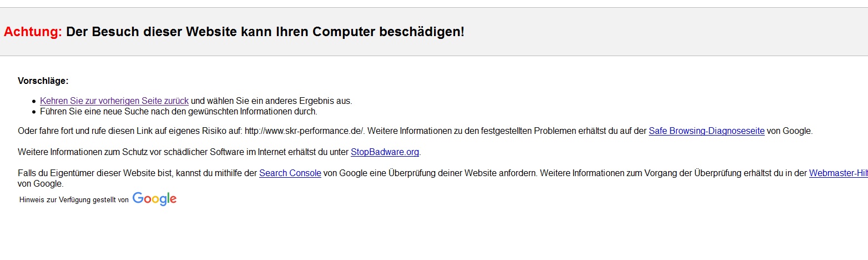Visit the StopBadware.org link
The image size is (868, 260).
click(385, 152)
